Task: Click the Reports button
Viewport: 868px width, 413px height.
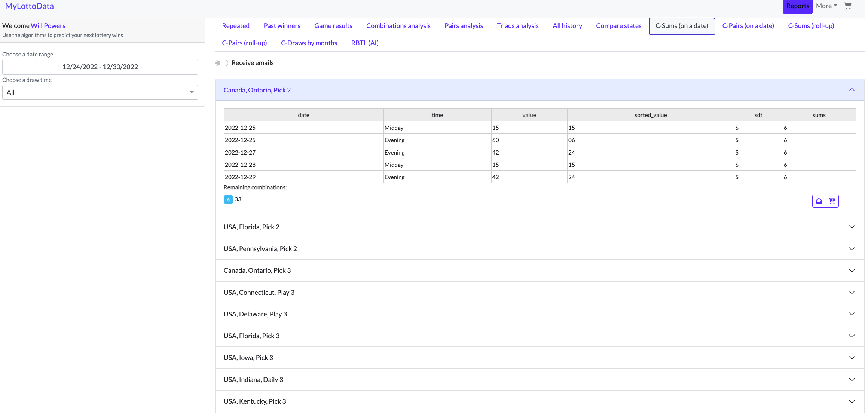Action: 798,6
